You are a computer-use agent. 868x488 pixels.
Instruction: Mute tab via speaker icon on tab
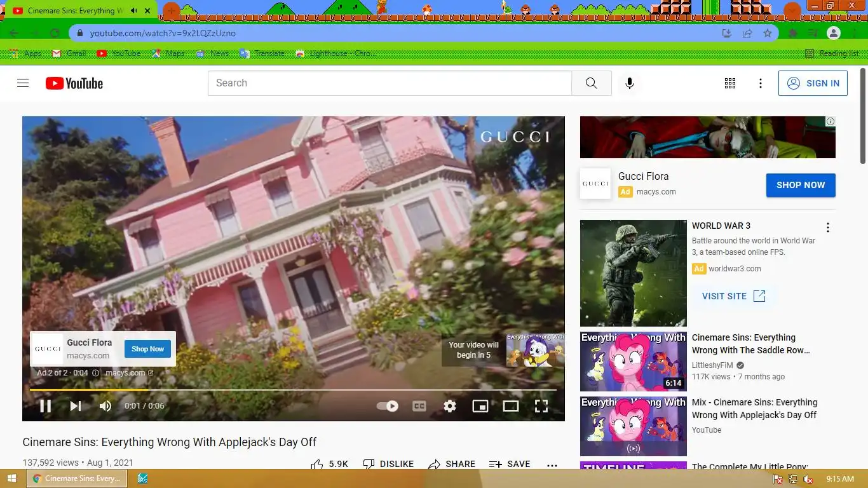(133, 11)
